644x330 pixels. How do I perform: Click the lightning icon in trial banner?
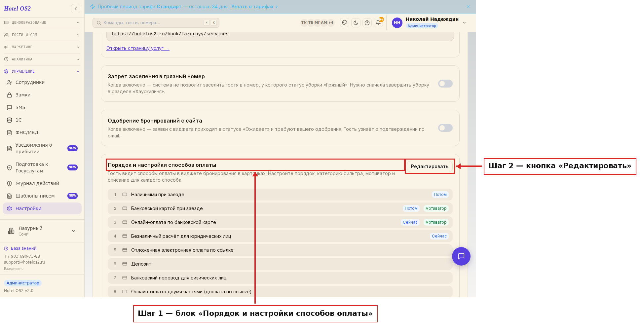pyautogui.click(x=93, y=7)
